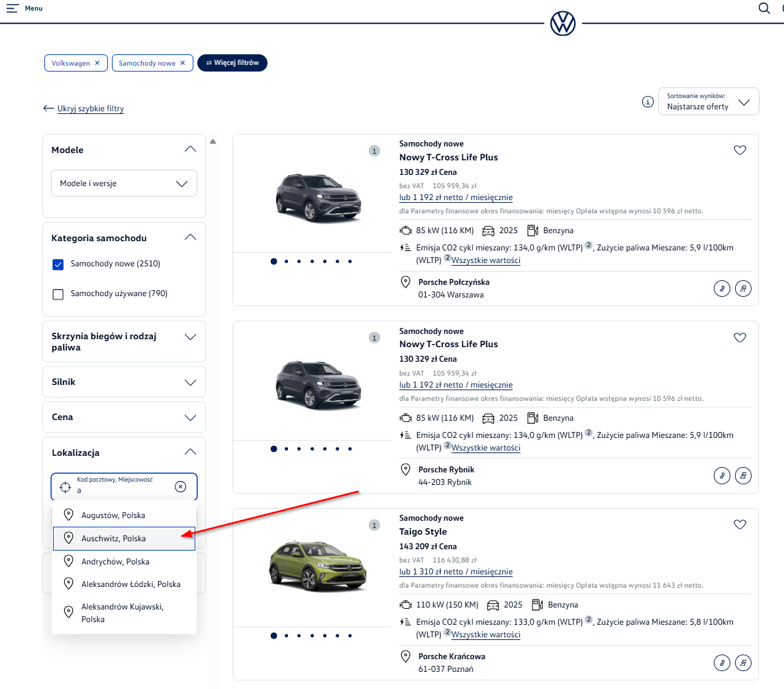Click the locate-me crosshair icon
784x689 pixels.
pyautogui.click(x=66, y=487)
